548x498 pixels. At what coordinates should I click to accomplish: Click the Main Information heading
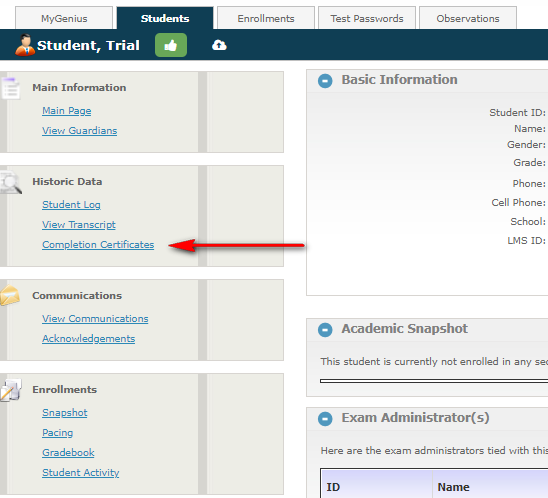(79, 87)
